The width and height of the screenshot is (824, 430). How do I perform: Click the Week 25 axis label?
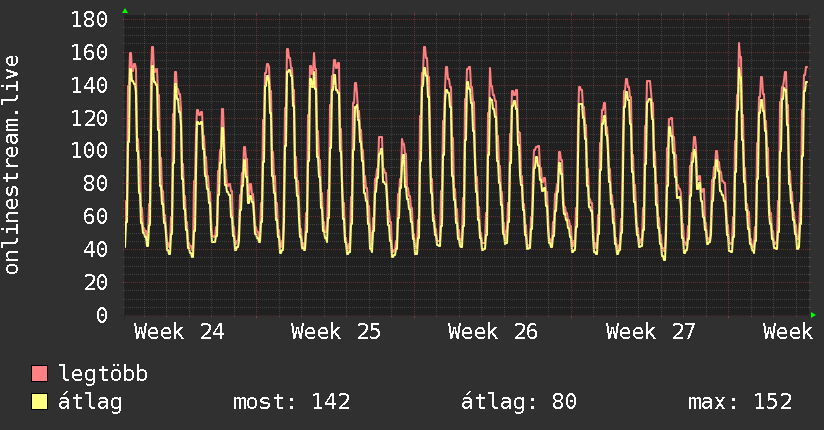(336, 332)
